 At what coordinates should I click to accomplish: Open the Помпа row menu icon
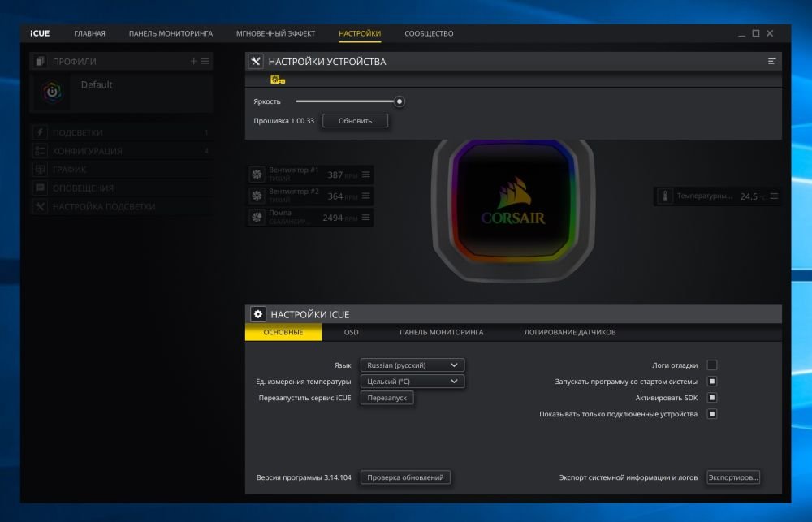point(366,217)
